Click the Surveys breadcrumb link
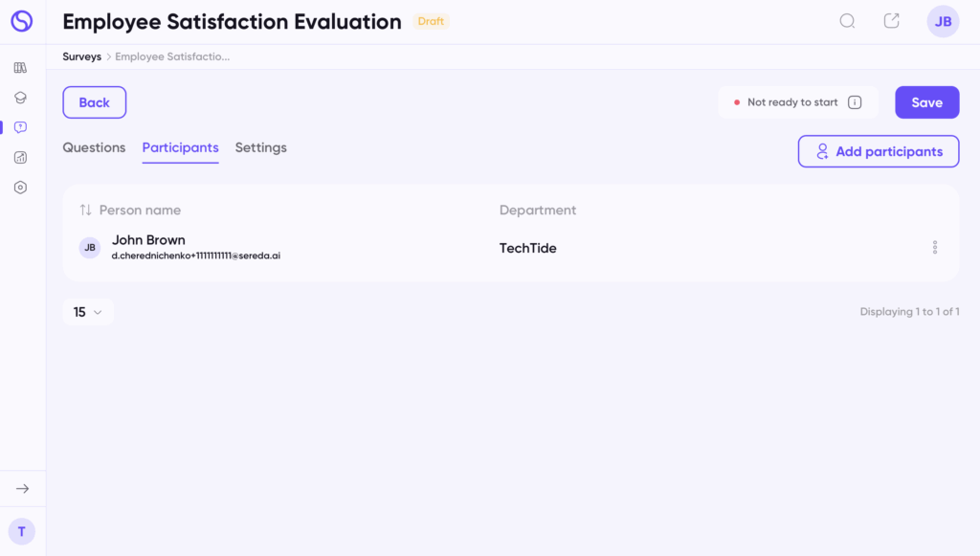Viewport: 980px width, 556px height. [81, 56]
